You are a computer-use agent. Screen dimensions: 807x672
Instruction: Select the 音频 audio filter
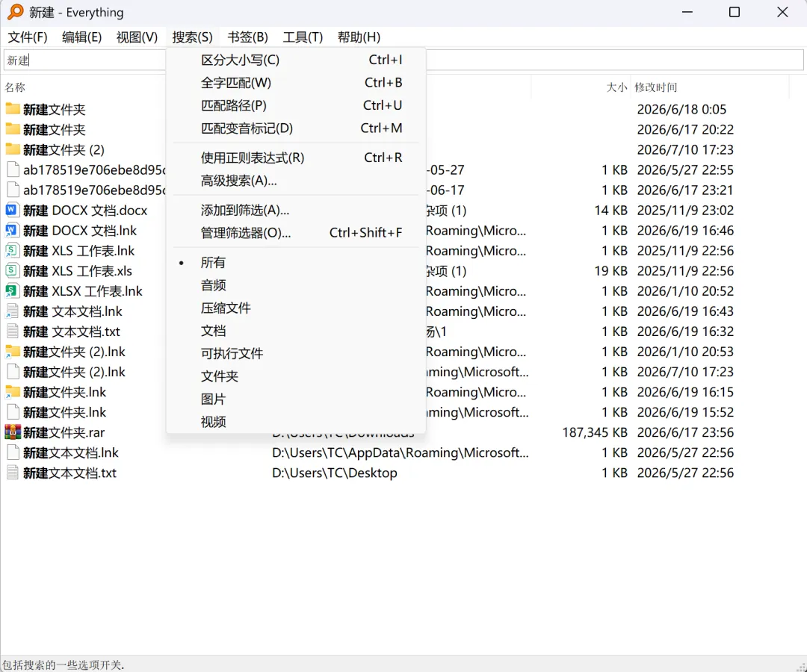point(296,285)
